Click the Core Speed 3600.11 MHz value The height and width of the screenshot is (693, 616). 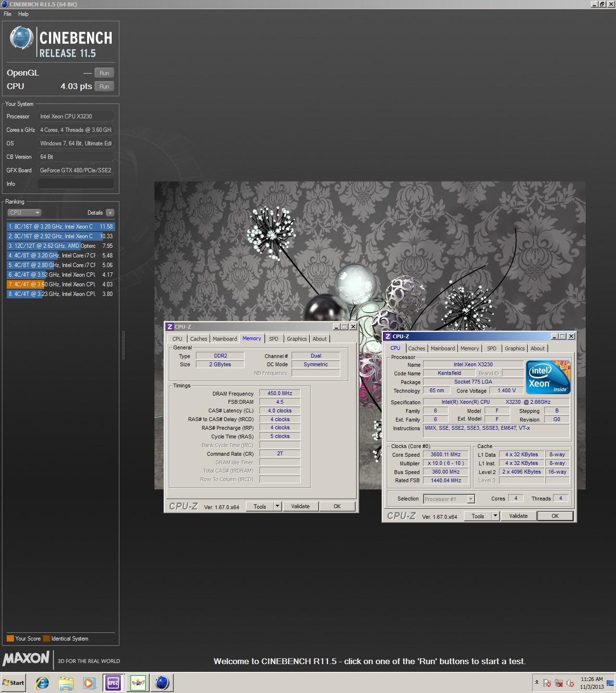[446, 454]
